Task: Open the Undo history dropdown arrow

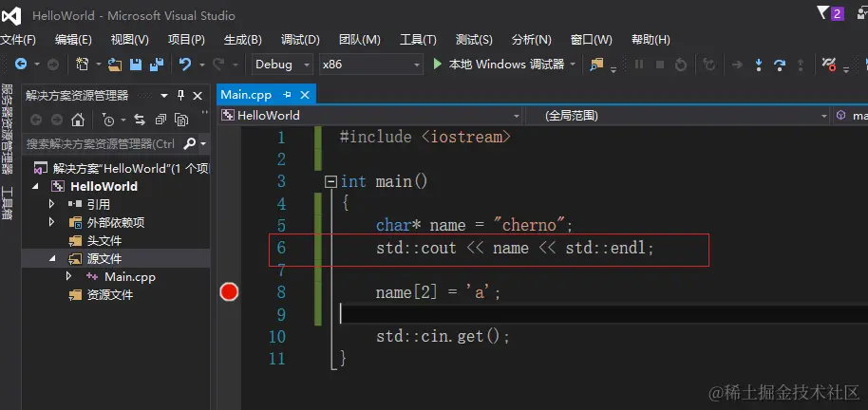Action: [x=201, y=65]
